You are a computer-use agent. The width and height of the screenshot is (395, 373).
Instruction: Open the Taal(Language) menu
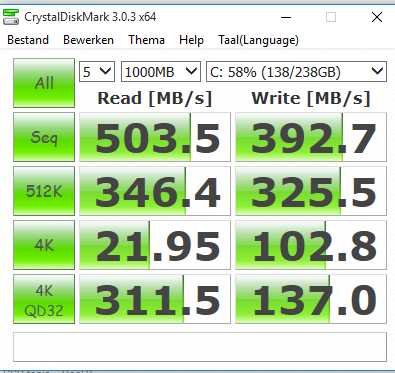coord(258,40)
